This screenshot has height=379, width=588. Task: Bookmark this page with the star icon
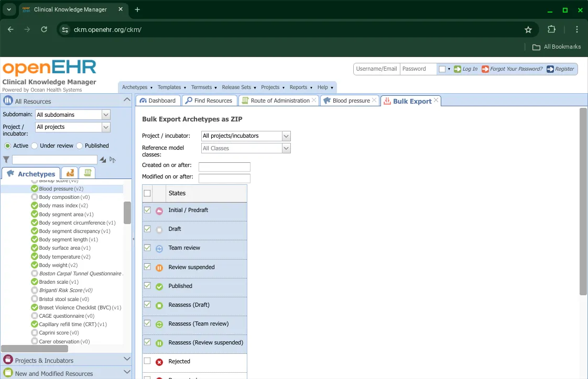[528, 30]
